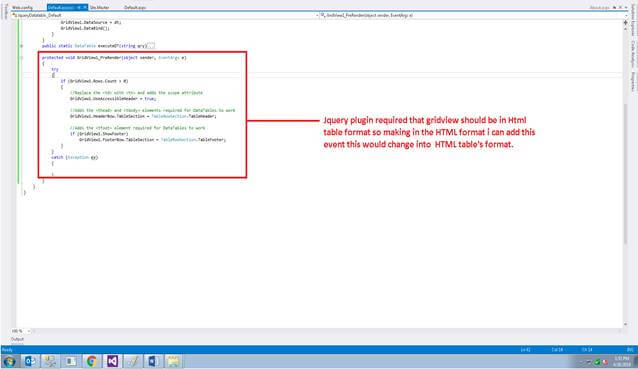Click the 'if (GridView1.ShowFooter)' line

(x=99, y=134)
